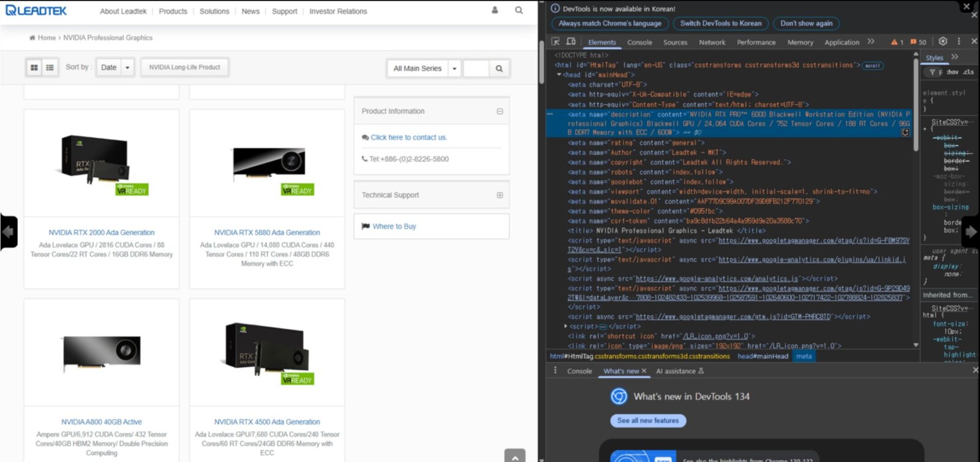Click Switch DevTools to Korean button
The image size is (980, 462).
(x=720, y=23)
